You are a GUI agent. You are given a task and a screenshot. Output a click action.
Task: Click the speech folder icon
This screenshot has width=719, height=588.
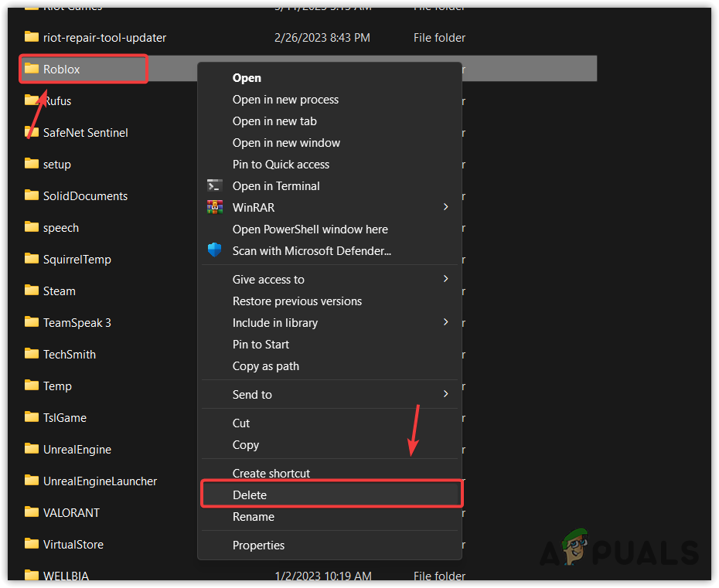pos(31,227)
